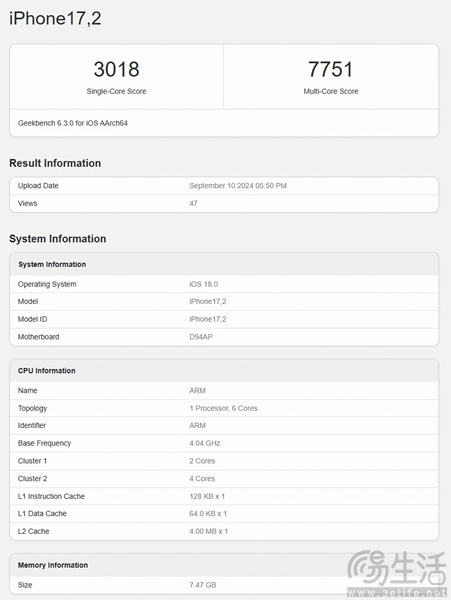Image resolution: width=451 pixels, height=600 pixels.
Task: Click the Cluster 2 label
Action: coord(33,479)
